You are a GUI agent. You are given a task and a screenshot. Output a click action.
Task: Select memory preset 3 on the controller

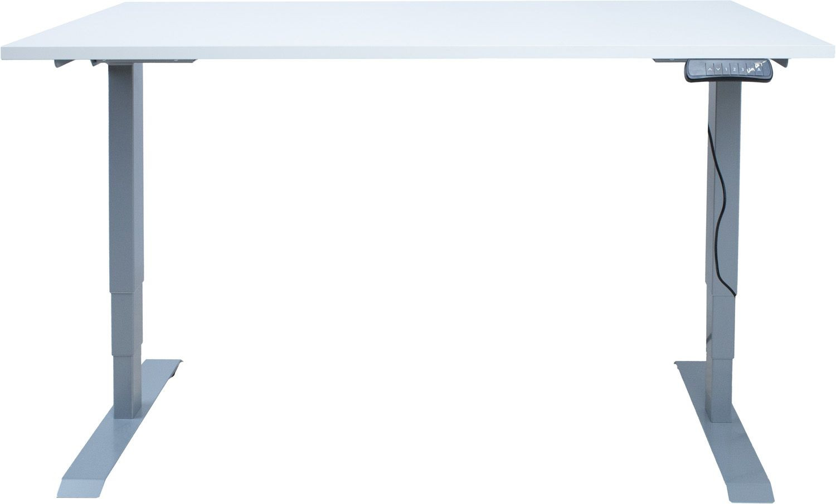pyautogui.click(x=742, y=69)
